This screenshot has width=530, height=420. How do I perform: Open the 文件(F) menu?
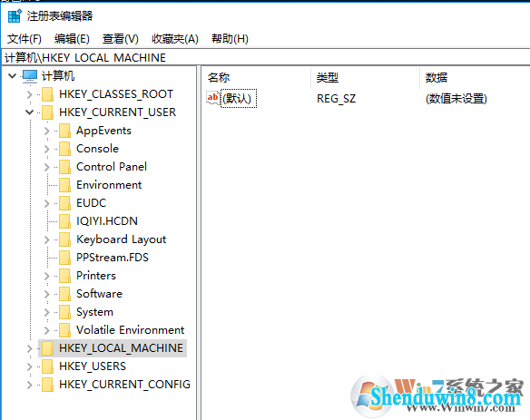click(x=25, y=39)
